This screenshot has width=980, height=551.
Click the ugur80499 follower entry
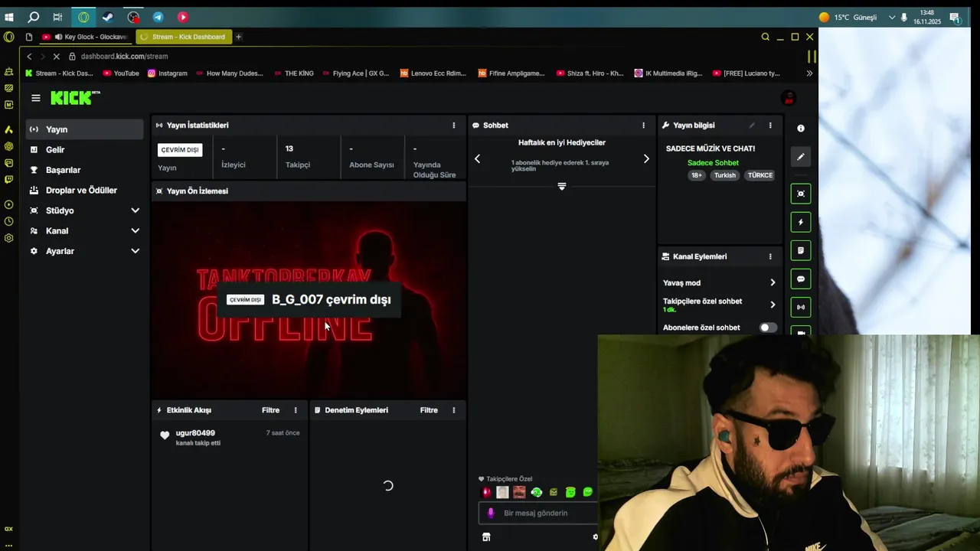pos(230,437)
